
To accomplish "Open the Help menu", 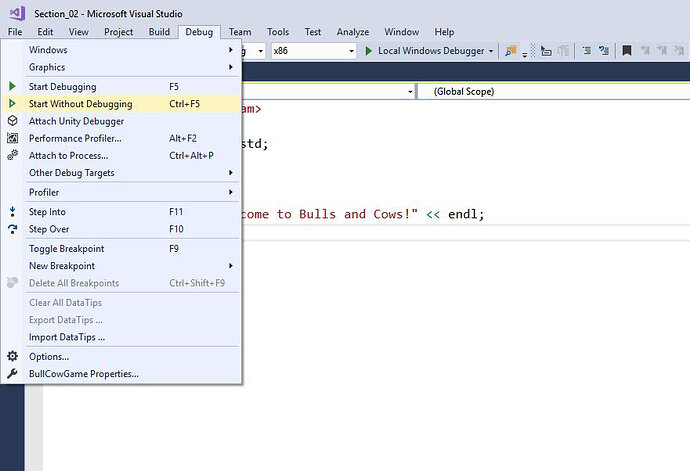I will point(444,32).
